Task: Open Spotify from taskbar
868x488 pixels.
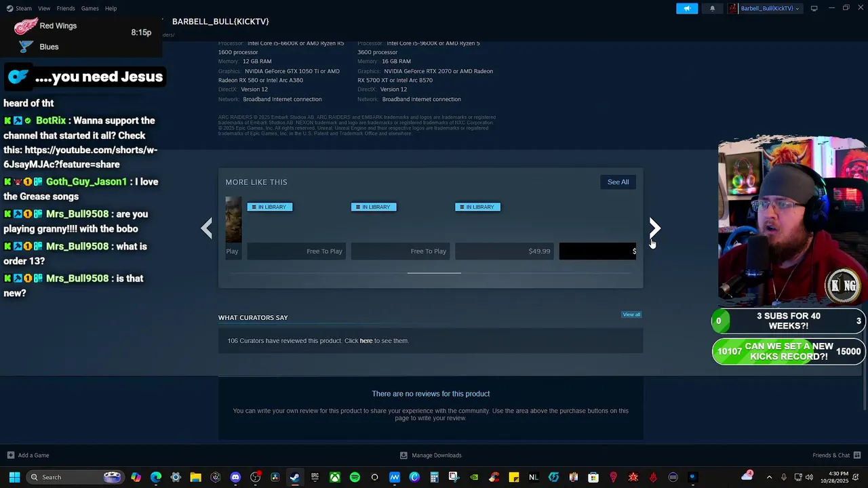Action: pos(355,477)
